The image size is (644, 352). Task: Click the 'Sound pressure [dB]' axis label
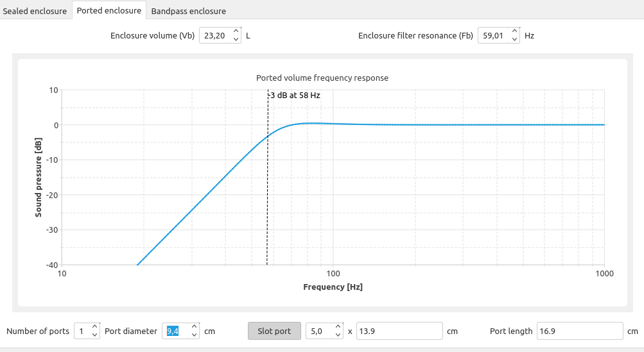pos(38,177)
